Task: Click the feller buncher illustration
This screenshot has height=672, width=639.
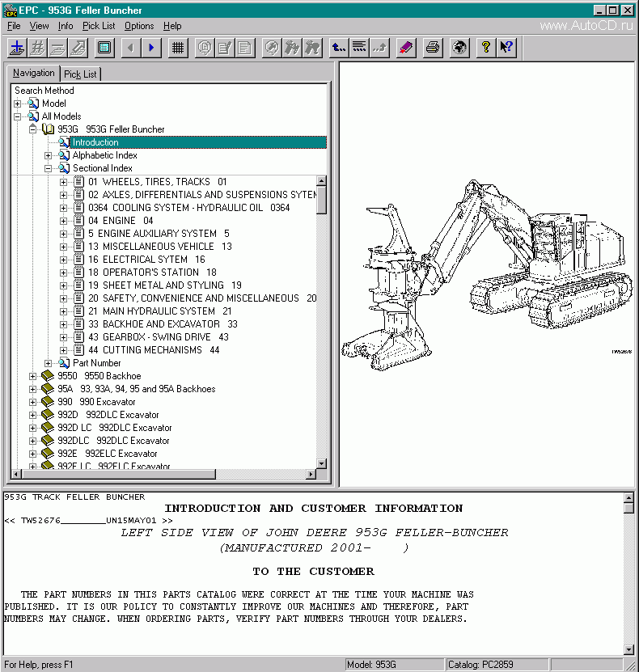Action: pyautogui.click(x=487, y=275)
